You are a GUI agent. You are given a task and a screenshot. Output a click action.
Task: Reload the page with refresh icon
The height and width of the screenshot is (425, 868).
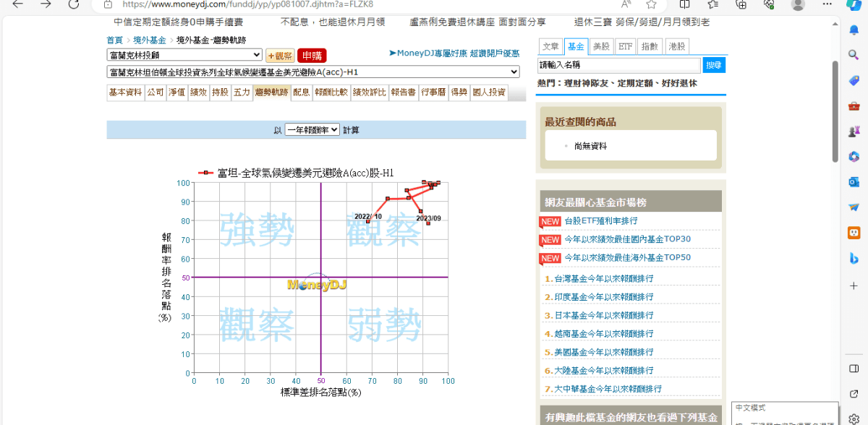[x=74, y=4]
